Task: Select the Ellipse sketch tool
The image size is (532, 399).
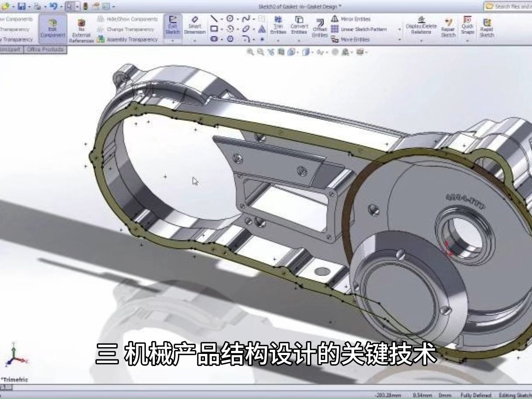Action: [x=246, y=29]
